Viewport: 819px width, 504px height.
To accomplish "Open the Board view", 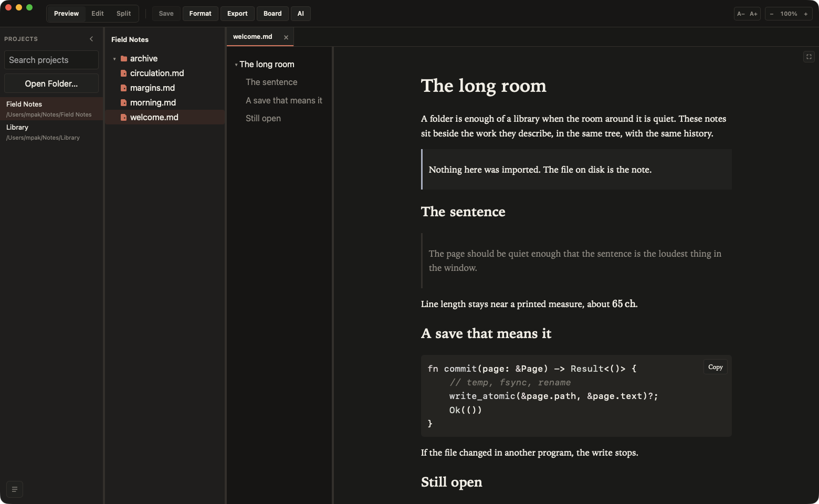I will point(272,14).
